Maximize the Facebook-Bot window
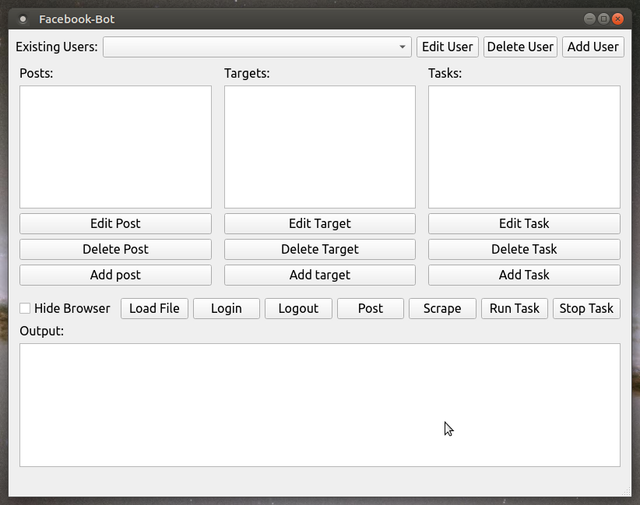Image resolution: width=640 pixels, height=505 pixels. click(604, 19)
